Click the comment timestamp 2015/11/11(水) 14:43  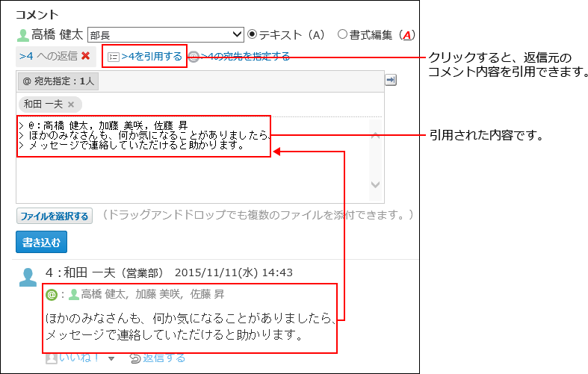point(234,272)
